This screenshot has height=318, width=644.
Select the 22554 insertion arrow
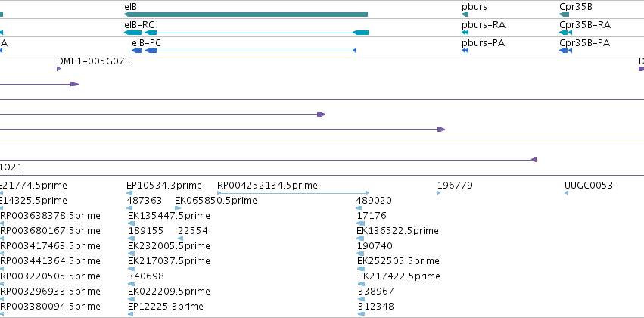[180, 238]
